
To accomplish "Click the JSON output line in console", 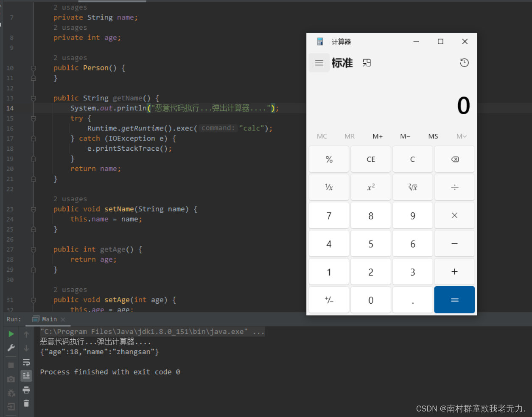I will [x=99, y=352].
